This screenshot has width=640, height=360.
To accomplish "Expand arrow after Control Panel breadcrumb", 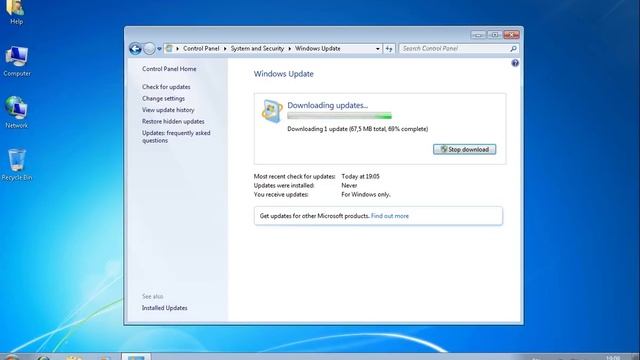I will coord(225,49).
